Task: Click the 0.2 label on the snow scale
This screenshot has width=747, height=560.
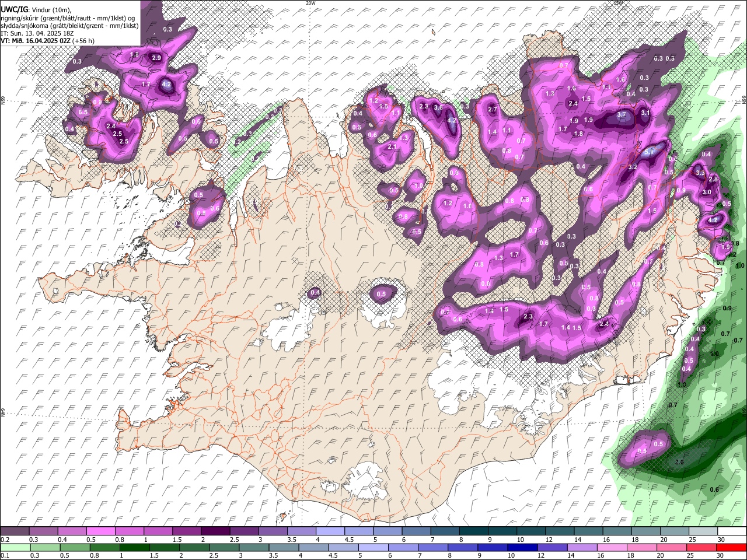Action: point(5,540)
